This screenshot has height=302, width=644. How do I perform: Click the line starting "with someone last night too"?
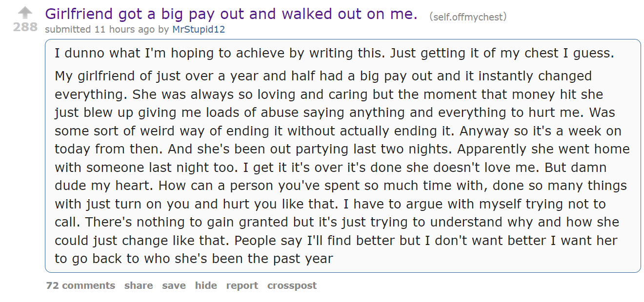point(330,168)
